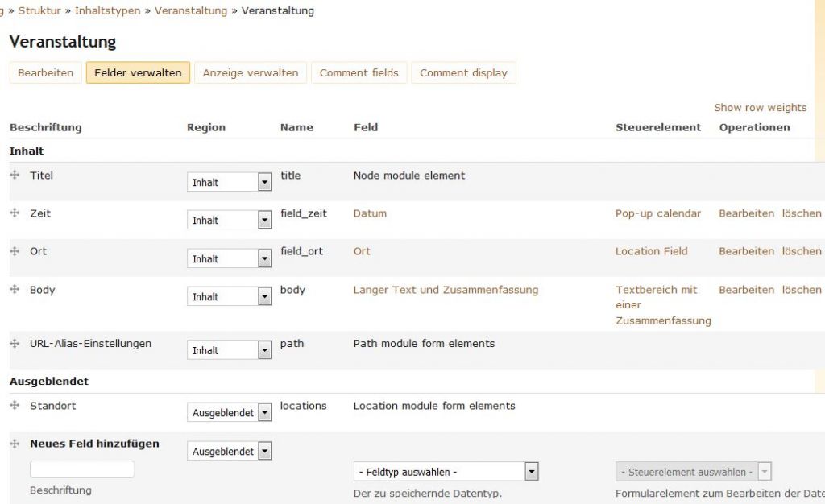Go to Inhaltstypen in the breadcrumb

pos(107,10)
